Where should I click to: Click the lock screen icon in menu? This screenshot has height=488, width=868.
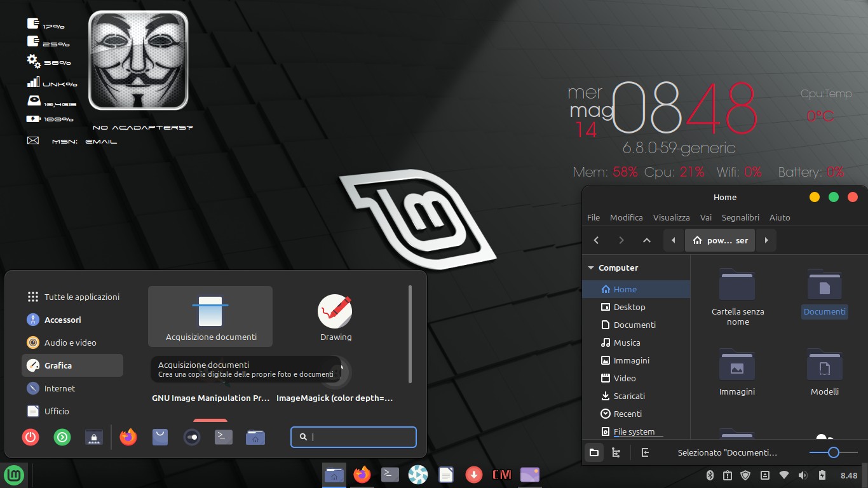[94, 437]
